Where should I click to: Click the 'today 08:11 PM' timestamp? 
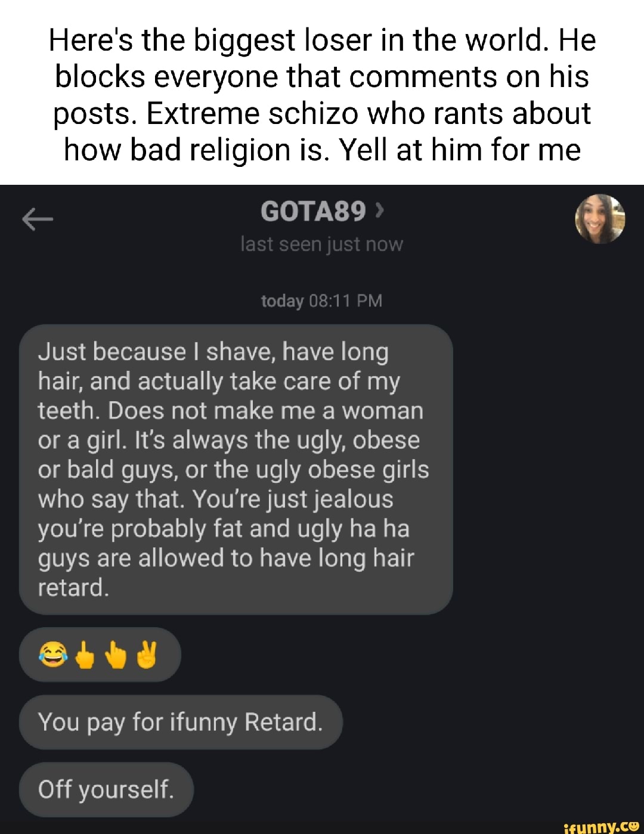coord(321,300)
